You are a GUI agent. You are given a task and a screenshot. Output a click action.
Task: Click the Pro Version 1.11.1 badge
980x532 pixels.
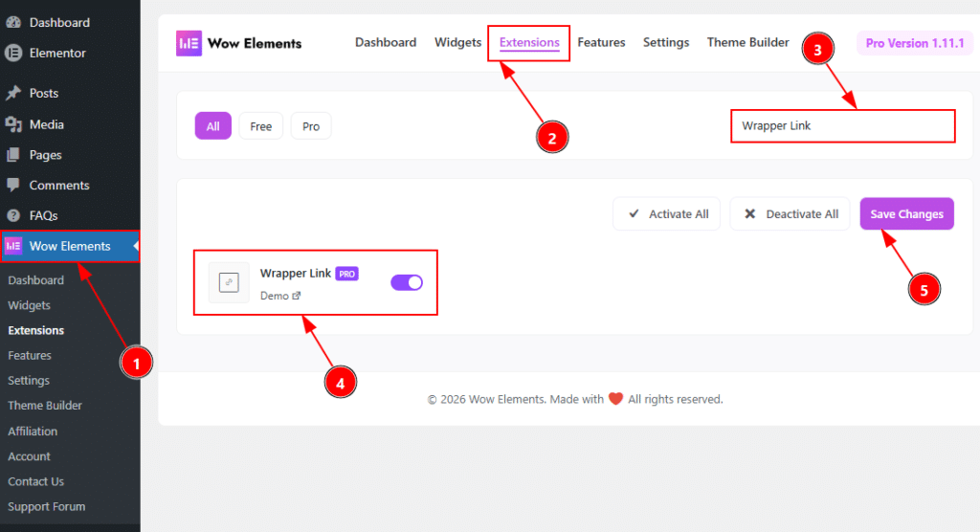pyautogui.click(x=915, y=43)
